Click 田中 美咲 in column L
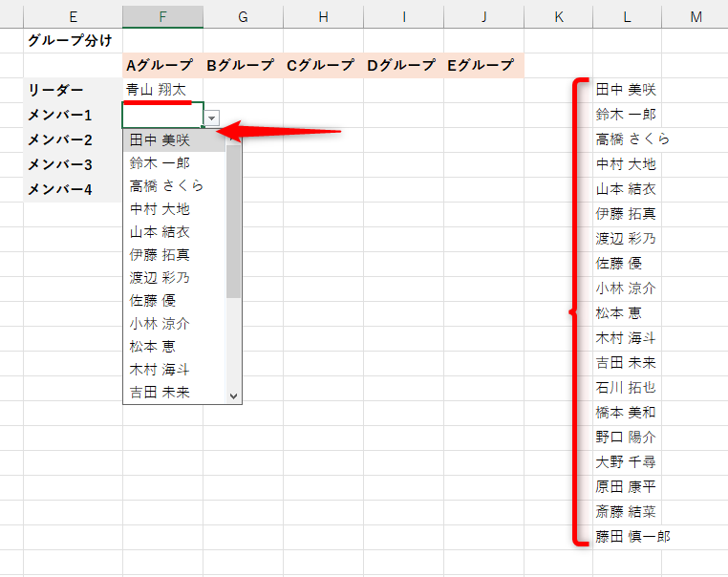 (628, 90)
